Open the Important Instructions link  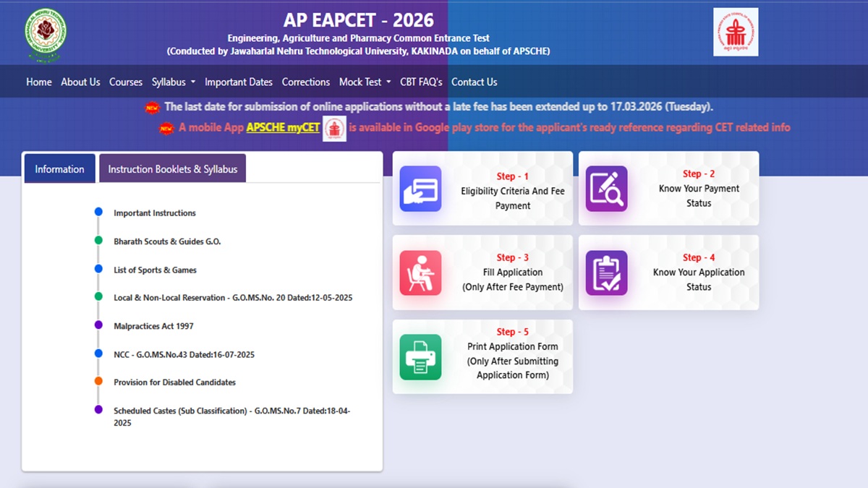pyautogui.click(x=155, y=213)
